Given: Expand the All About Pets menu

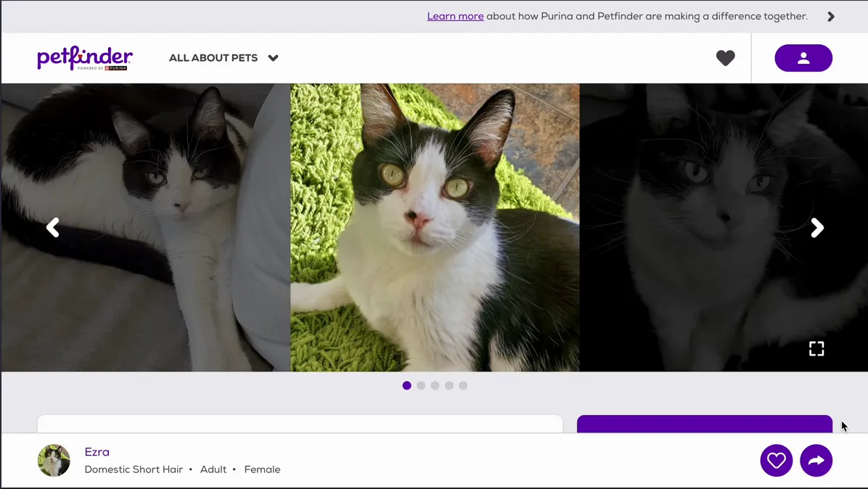Looking at the screenshot, I should point(213,58).
